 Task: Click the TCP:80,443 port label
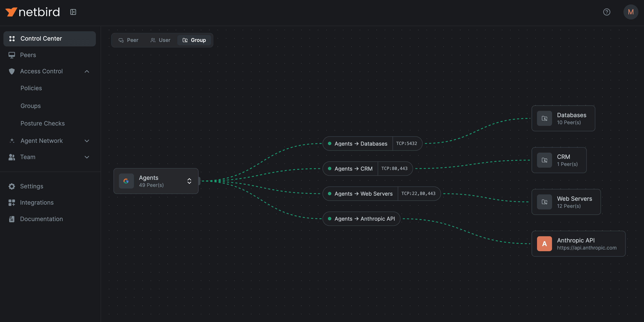(x=394, y=168)
